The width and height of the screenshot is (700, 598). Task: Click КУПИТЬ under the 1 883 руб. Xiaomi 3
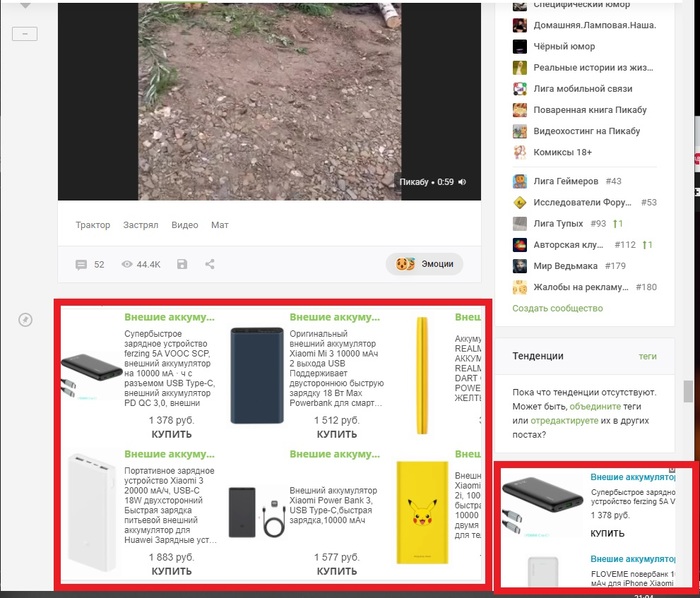pyautogui.click(x=171, y=571)
